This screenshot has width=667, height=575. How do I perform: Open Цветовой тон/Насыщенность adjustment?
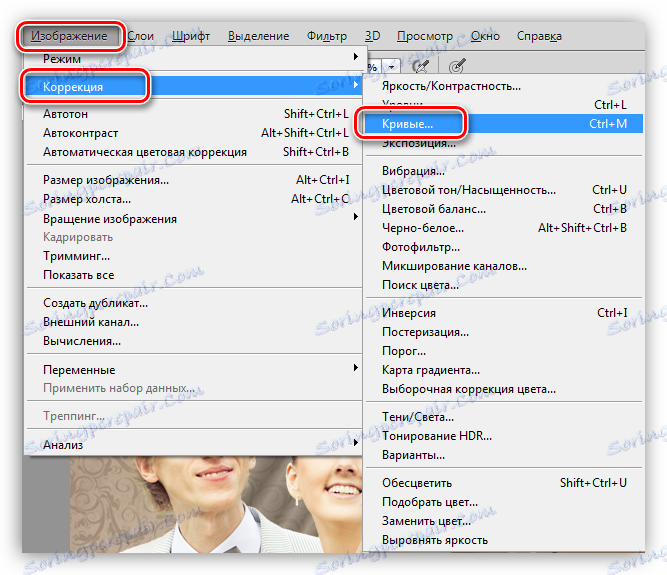(504, 190)
